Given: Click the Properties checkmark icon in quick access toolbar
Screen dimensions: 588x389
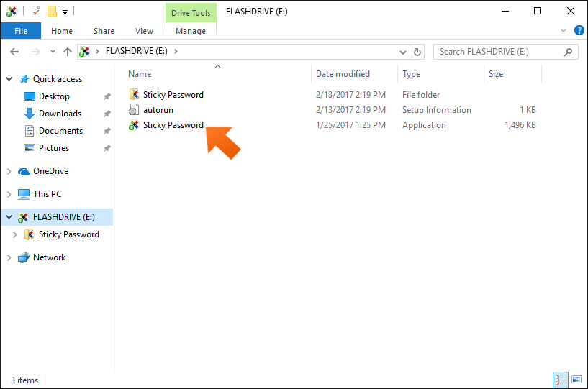Looking at the screenshot, I should 36,12.
